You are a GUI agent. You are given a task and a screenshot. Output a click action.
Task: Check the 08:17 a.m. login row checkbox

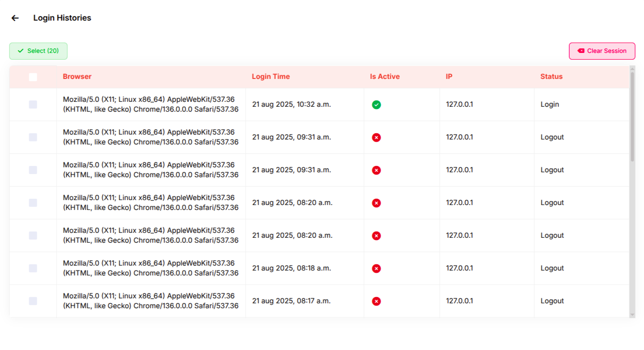click(x=33, y=301)
